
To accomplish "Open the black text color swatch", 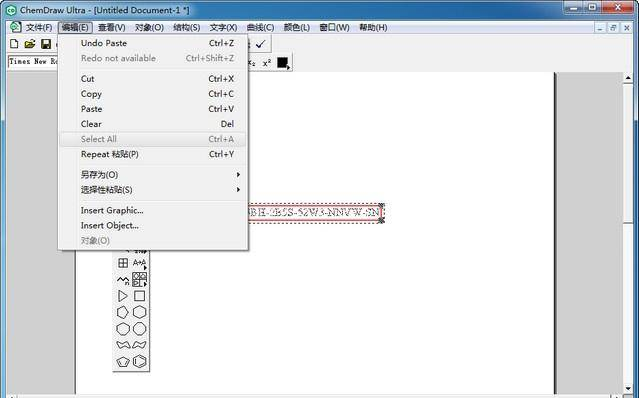I will pyautogui.click(x=283, y=63).
